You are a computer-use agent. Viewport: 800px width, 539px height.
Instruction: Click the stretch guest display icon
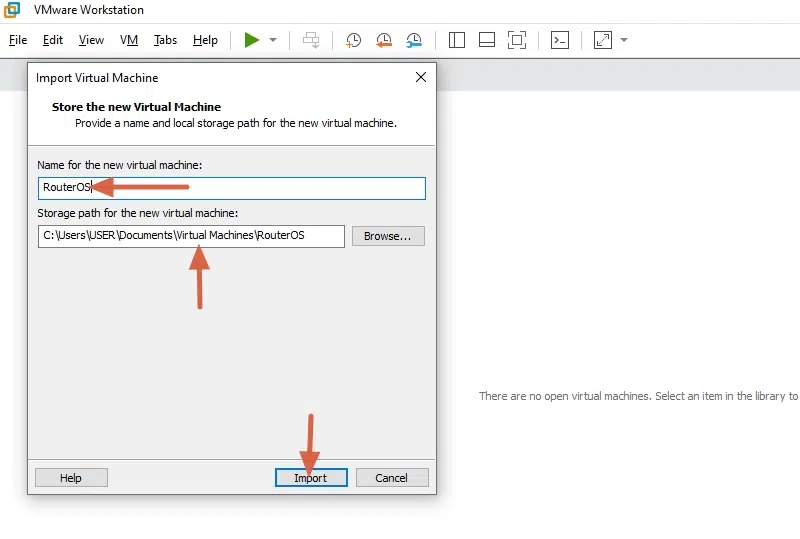(x=603, y=40)
